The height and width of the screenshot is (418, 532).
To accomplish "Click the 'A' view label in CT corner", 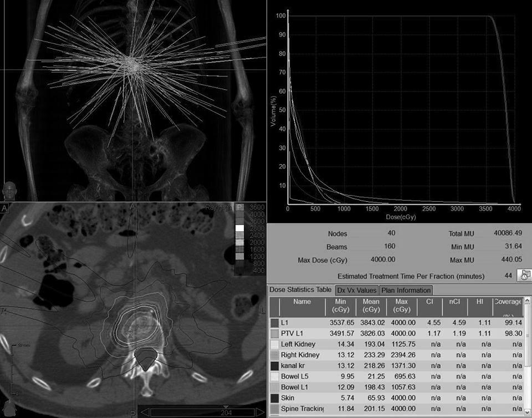I will [x=4, y=208].
